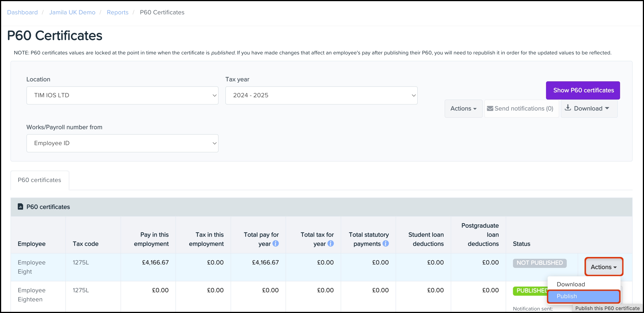Click Employee Eighteen's 1275L tax code

pos(81,290)
